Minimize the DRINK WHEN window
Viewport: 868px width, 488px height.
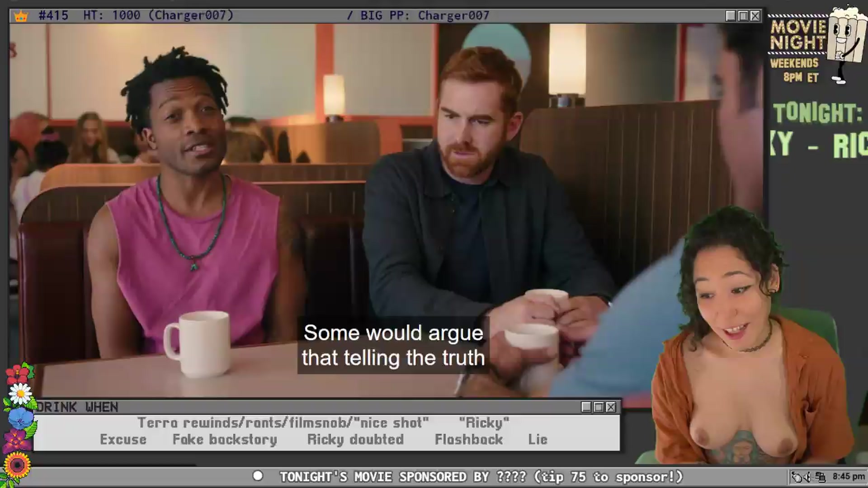point(586,407)
